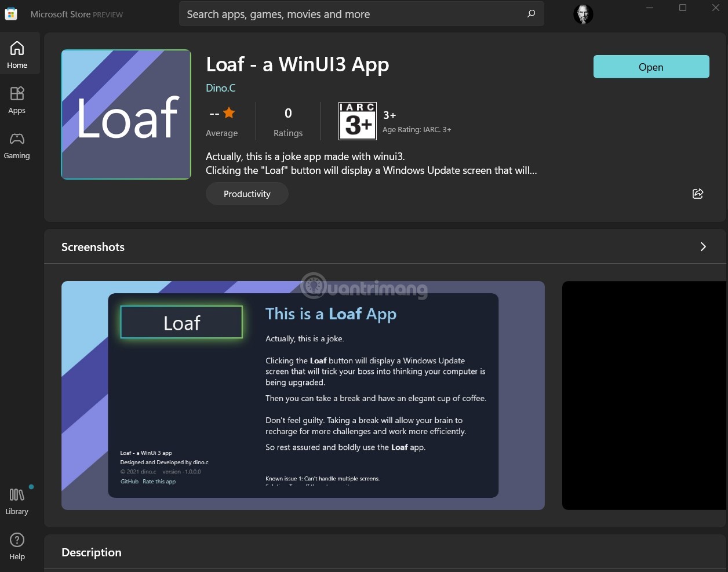Click Age Rating: IARC. 3+ text

[417, 130]
